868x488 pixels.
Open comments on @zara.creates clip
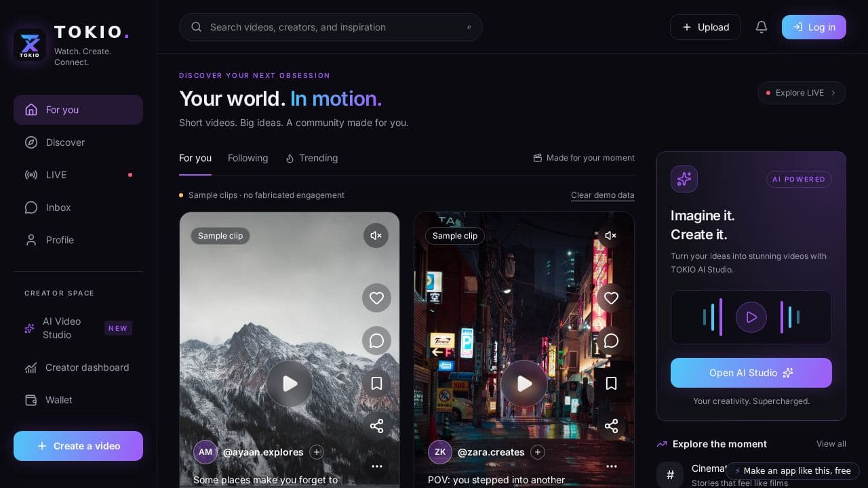coord(611,340)
